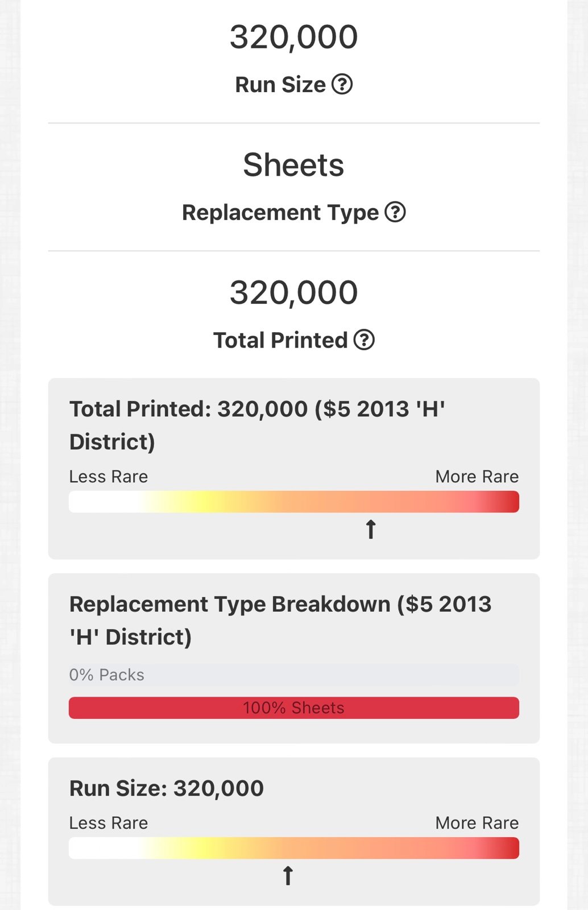The width and height of the screenshot is (588, 910).
Task: Select the 100% Sheets red bar
Action: [x=294, y=708]
